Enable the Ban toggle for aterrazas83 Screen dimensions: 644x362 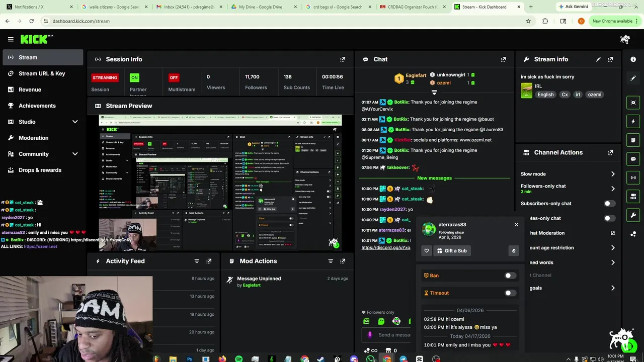[x=510, y=276]
